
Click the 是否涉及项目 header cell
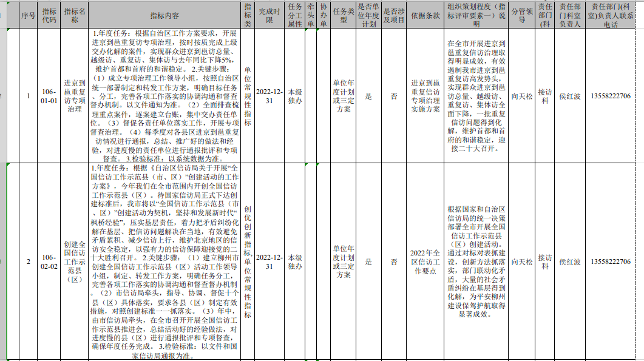coord(394,15)
